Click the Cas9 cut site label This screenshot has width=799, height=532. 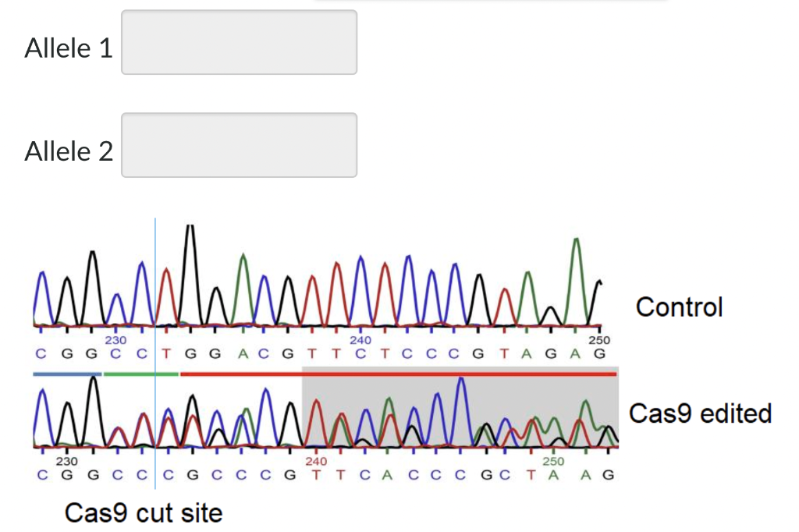pyautogui.click(x=144, y=512)
